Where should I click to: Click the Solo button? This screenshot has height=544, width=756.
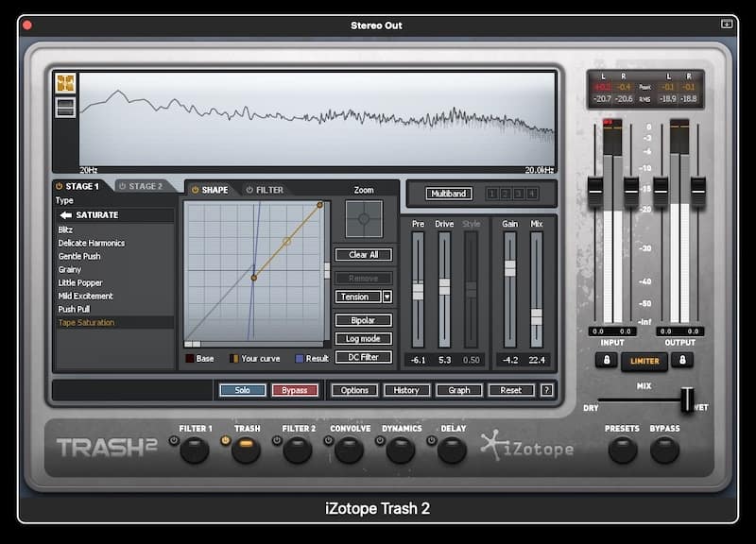pyautogui.click(x=243, y=390)
